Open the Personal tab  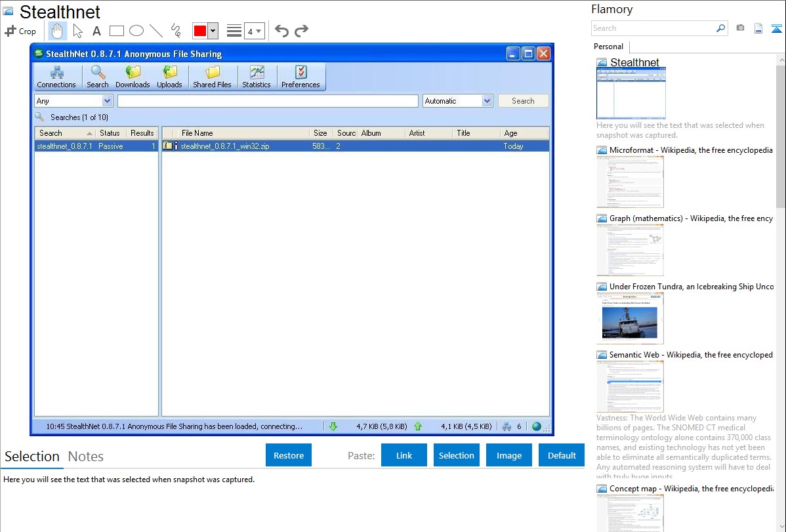(608, 47)
